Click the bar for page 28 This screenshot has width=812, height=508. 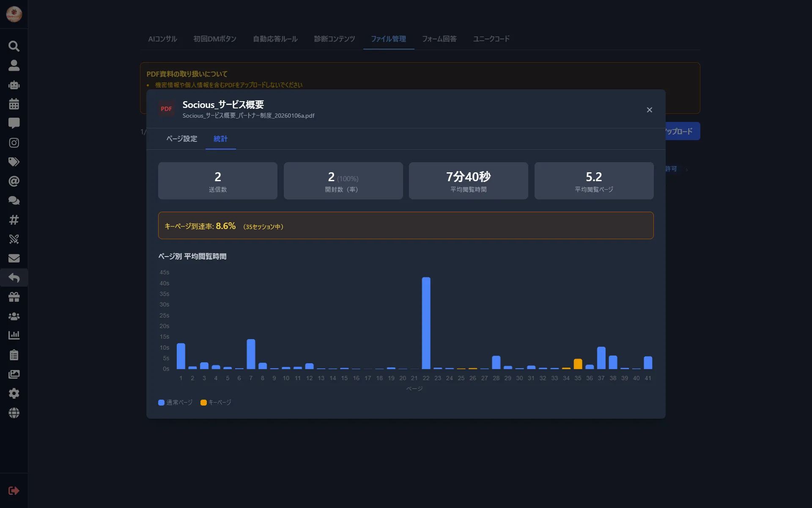tap(496, 362)
